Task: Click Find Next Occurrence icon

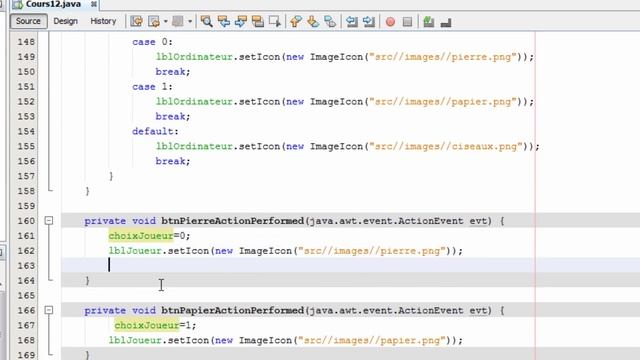Action: coord(241,21)
